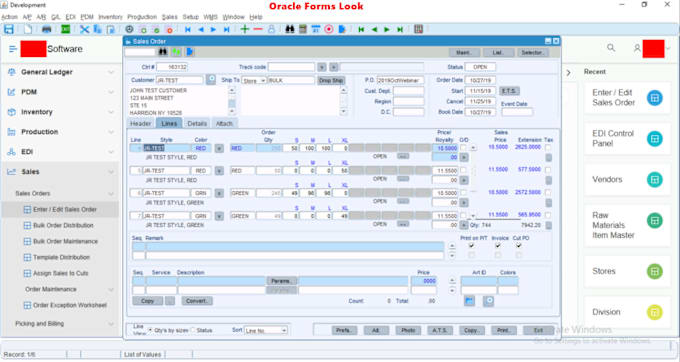The width and height of the screenshot is (680, 362).
Task: Click the green first-block navigation arrow
Action: point(361,29)
